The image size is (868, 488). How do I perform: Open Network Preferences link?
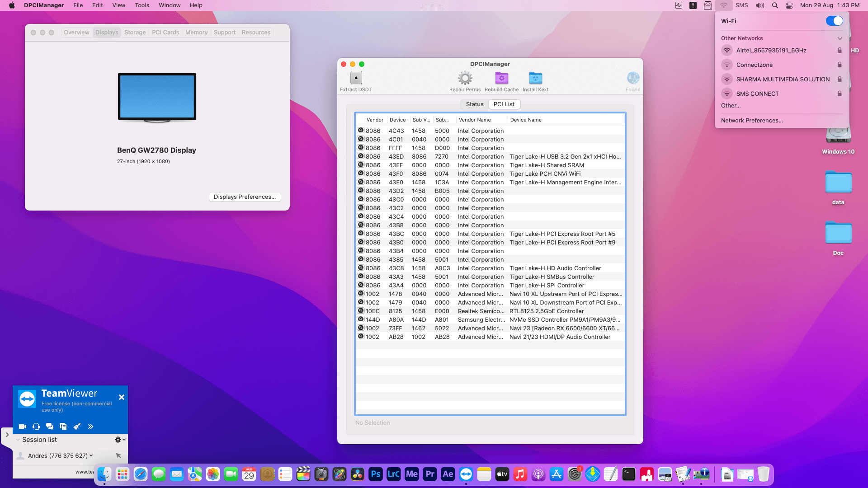pyautogui.click(x=751, y=121)
